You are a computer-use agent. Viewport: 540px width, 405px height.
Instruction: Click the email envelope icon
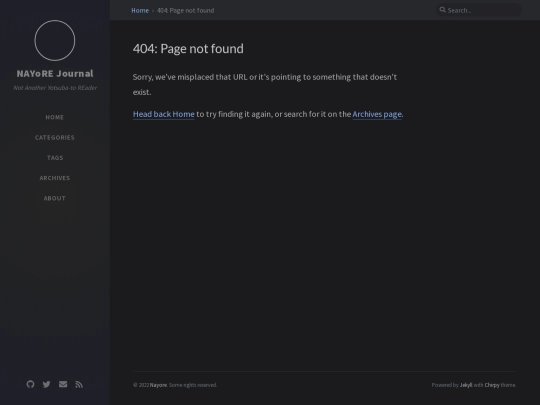pos(63,384)
